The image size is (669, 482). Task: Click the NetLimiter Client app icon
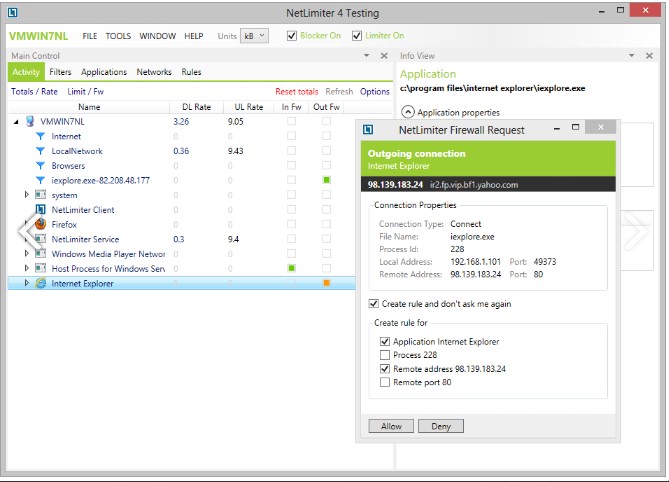(41, 209)
